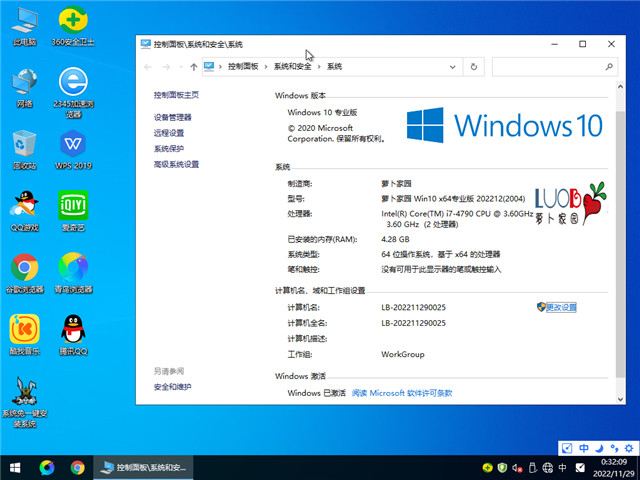Open the 2345加速浏览器 desktop icon

(x=73, y=93)
